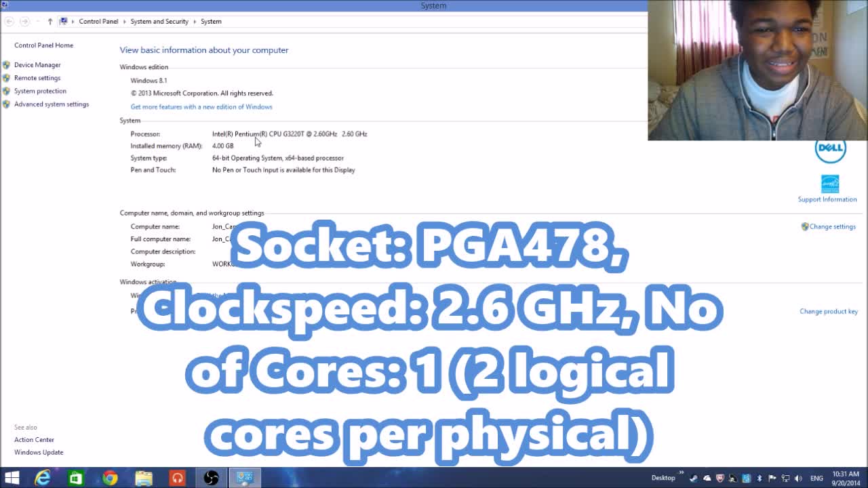The width and height of the screenshot is (868, 488).
Task: Click the Computer description label
Action: 163,251
